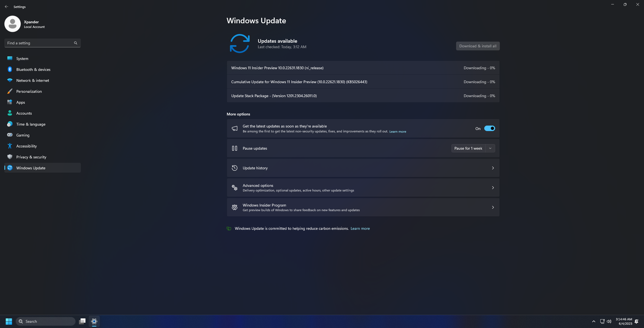Click More options section label
Screen dimensions: 644x328
[x=238, y=114]
